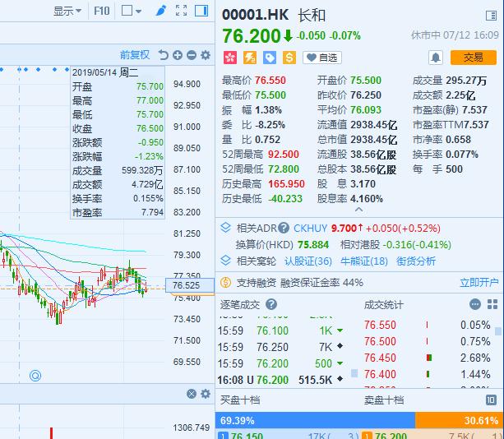Open 街货分析 link
The image size is (504, 439).
(x=416, y=261)
